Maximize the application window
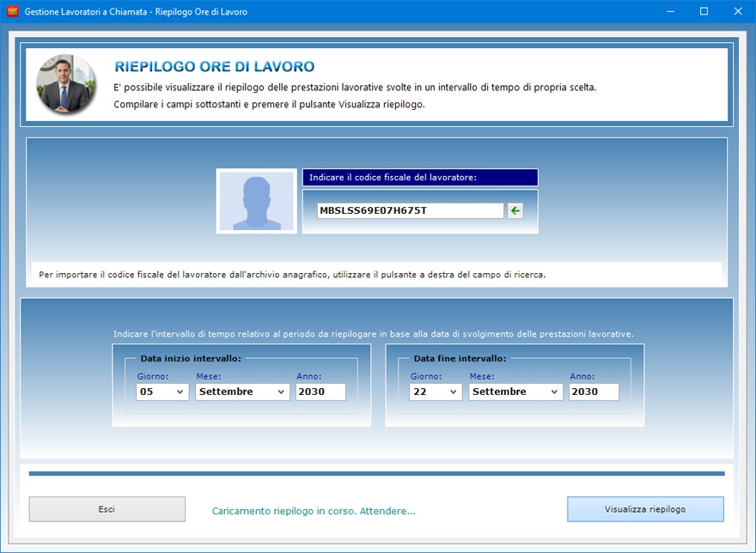756x553 pixels. (704, 12)
